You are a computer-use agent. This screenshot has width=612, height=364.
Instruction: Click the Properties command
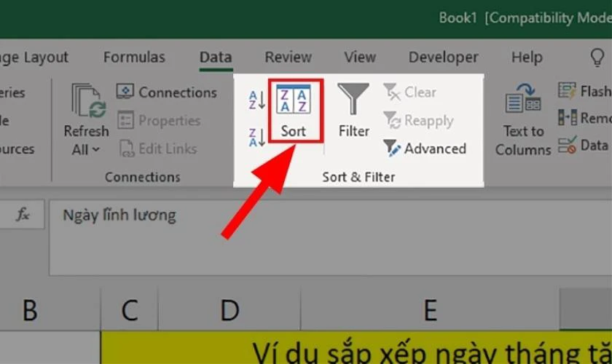pyautogui.click(x=159, y=121)
